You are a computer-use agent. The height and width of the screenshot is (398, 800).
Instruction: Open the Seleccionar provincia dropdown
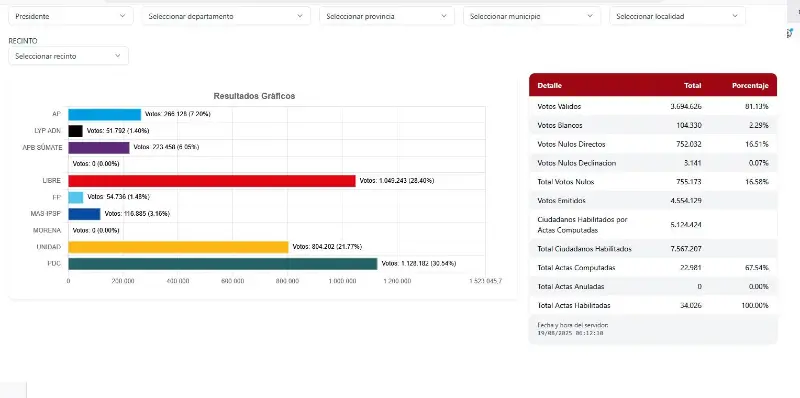tap(387, 16)
